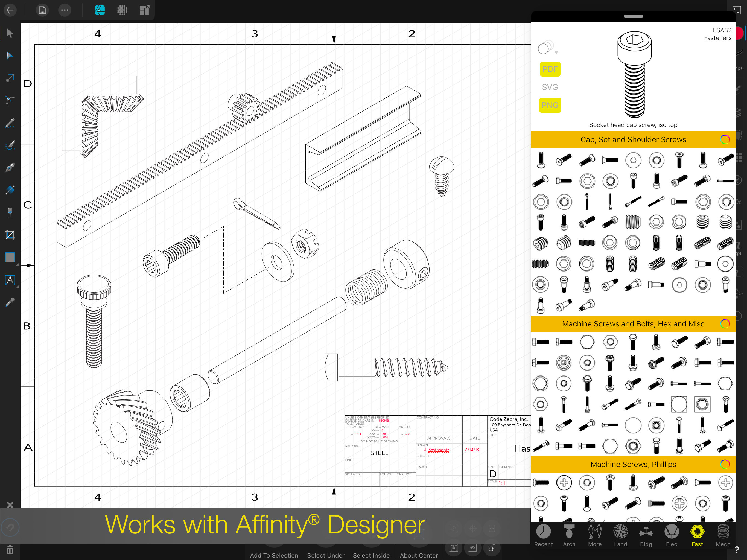Viewport: 747px width, 560px height.
Task: Choose the Pencil tool
Action: pos(10,123)
